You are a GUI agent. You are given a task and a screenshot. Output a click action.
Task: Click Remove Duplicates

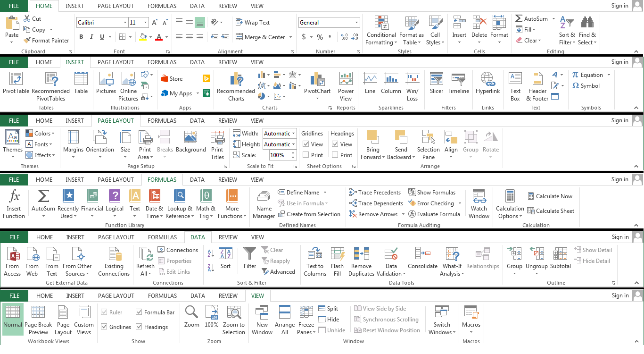[361, 261]
